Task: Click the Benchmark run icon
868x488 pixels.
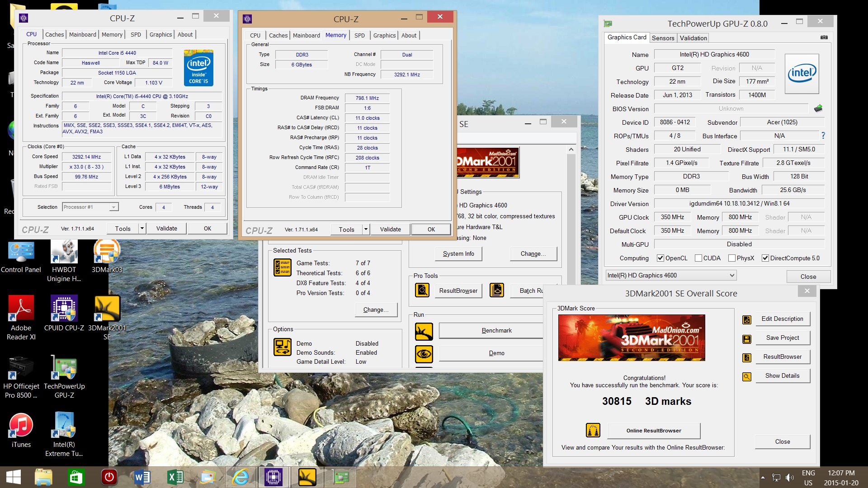Action: [424, 332]
